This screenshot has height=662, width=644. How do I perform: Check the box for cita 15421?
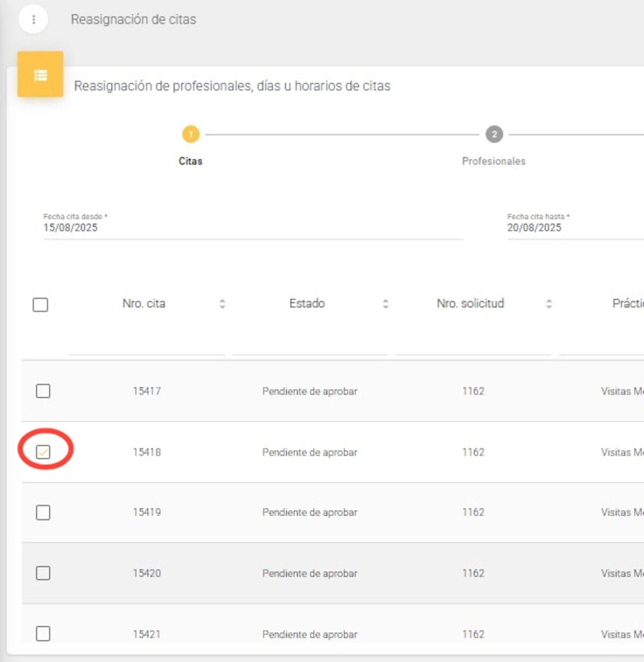pyautogui.click(x=43, y=634)
